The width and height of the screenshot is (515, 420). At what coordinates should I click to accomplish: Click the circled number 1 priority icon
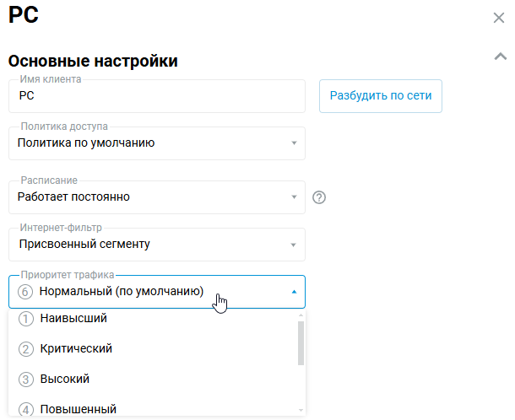coord(25,319)
